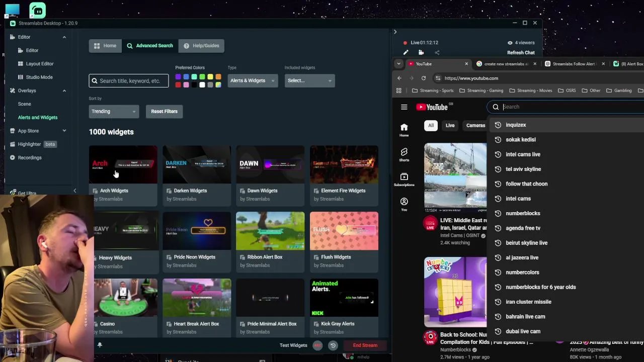Click the browser URL address bar
Image resolution: width=644 pixels, height=362 pixels.
[x=538, y=78]
